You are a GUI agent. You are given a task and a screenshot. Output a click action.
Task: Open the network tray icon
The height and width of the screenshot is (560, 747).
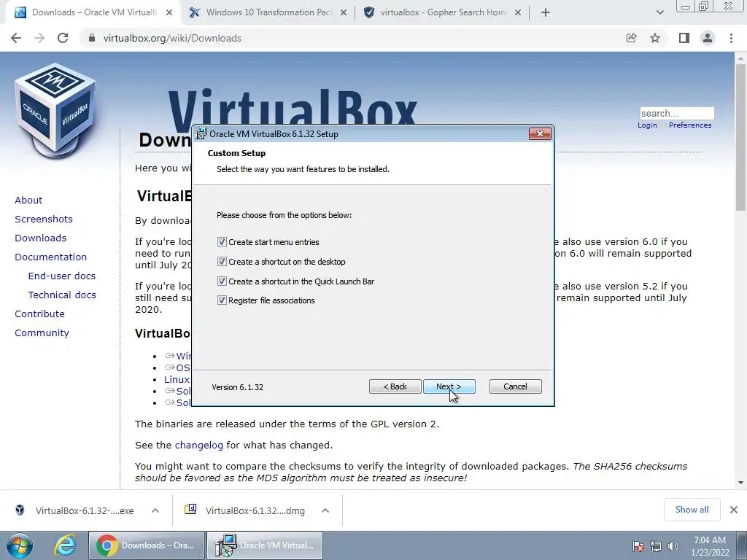656,546
